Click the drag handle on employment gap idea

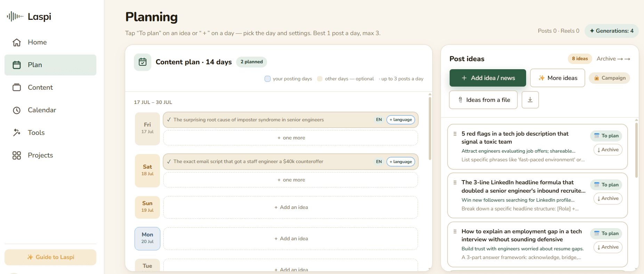455,232
